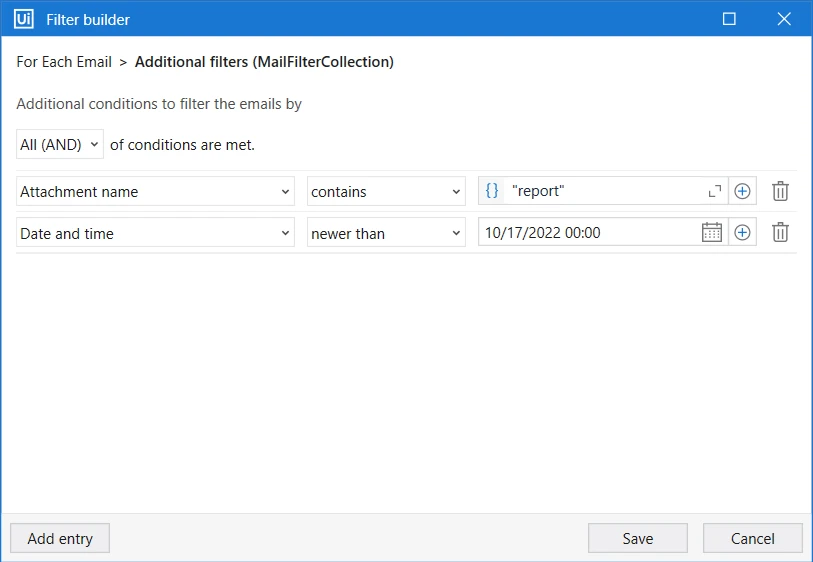Image resolution: width=813 pixels, height=562 pixels.
Task: Open the Date and time field dropdown
Action: point(155,233)
